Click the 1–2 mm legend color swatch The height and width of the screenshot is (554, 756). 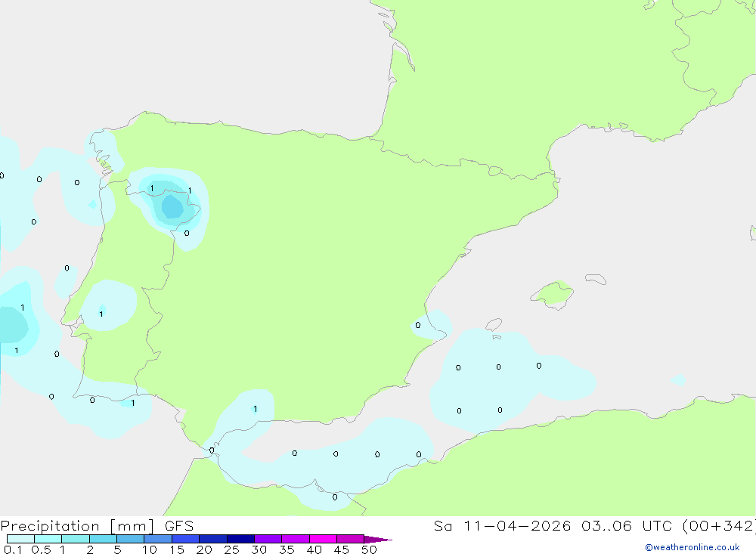[x=76, y=539]
